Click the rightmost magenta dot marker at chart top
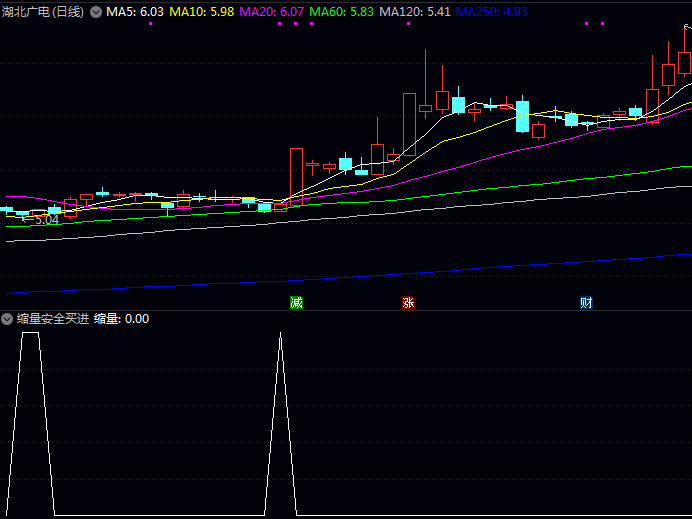692x519 pixels. tap(600, 23)
